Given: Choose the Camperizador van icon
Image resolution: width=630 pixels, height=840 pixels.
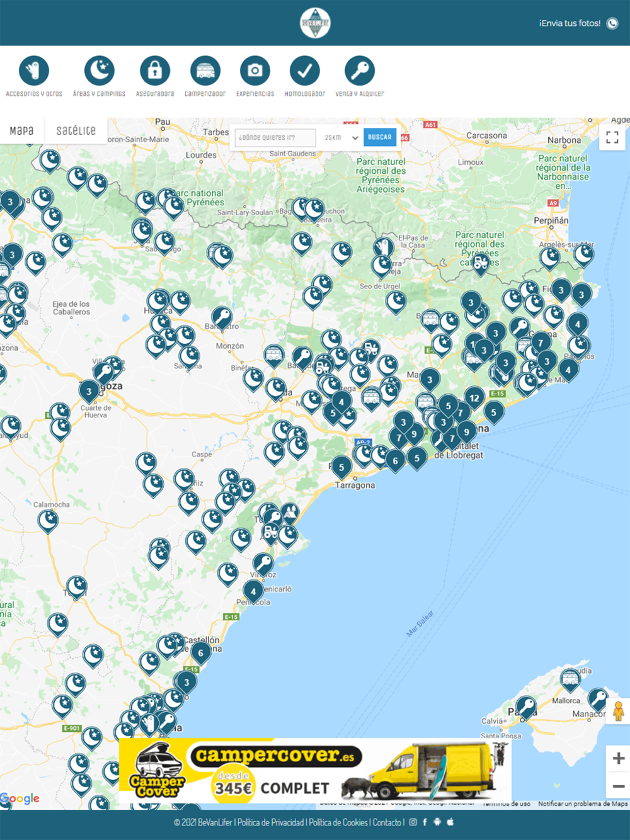Looking at the screenshot, I should [205, 71].
